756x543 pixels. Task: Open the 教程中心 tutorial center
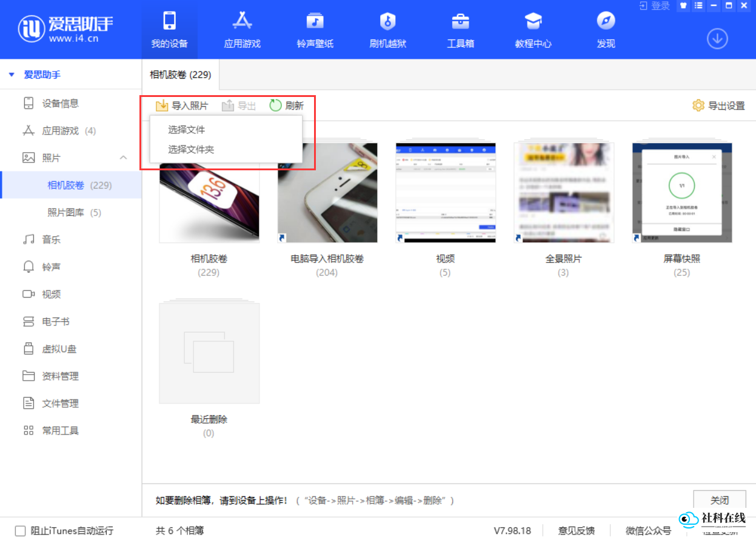tap(533, 29)
